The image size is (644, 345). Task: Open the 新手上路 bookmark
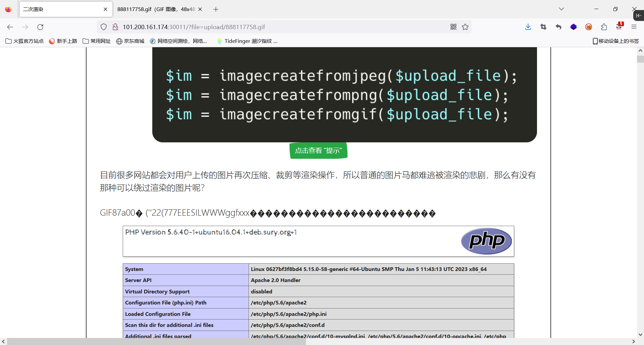point(63,41)
